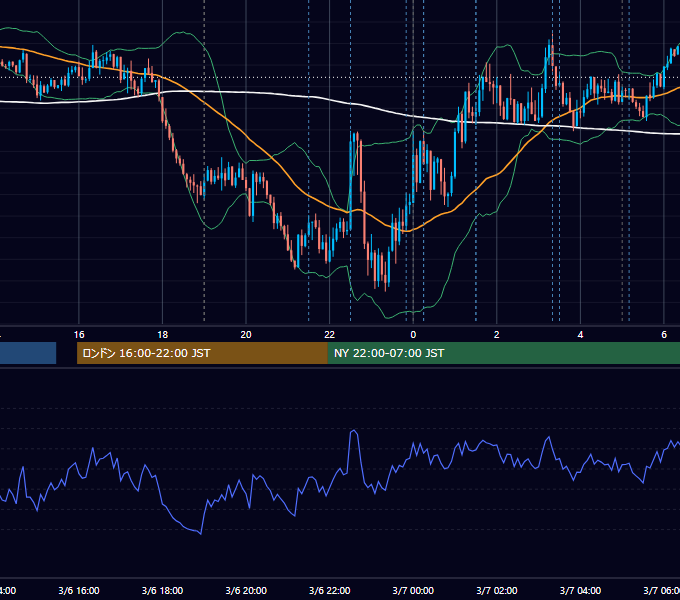This screenshot has width=680, height=600.
Task: Select the NY 22:00-07:00 JST session bar
Action: (x=503, y=353)
